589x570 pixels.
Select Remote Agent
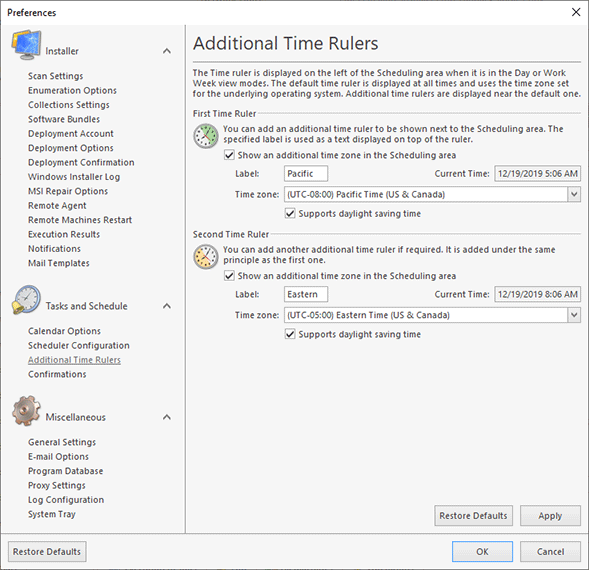57,206
